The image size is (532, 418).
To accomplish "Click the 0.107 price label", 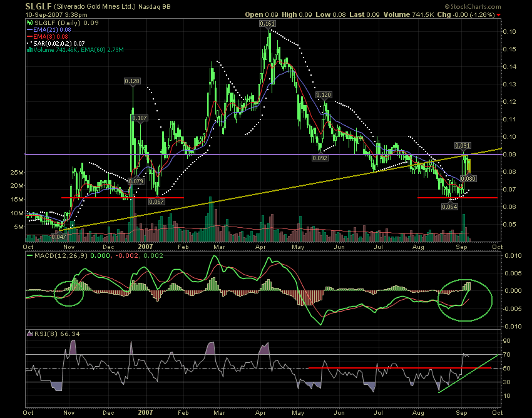I will pyautogui.click(x=140, y=118).
